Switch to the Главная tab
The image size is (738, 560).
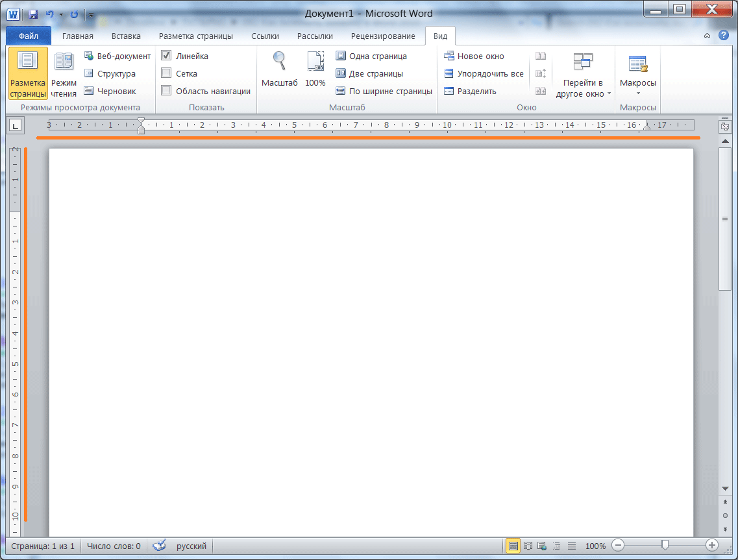point(78,36)
